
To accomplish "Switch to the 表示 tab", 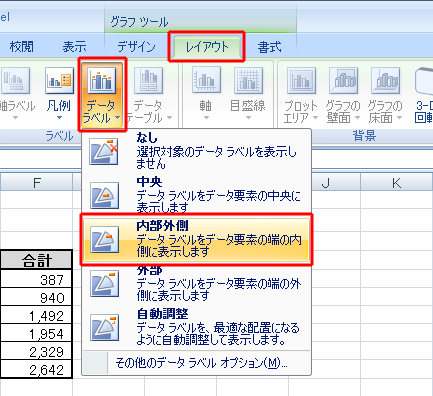I will click(74, 47).
